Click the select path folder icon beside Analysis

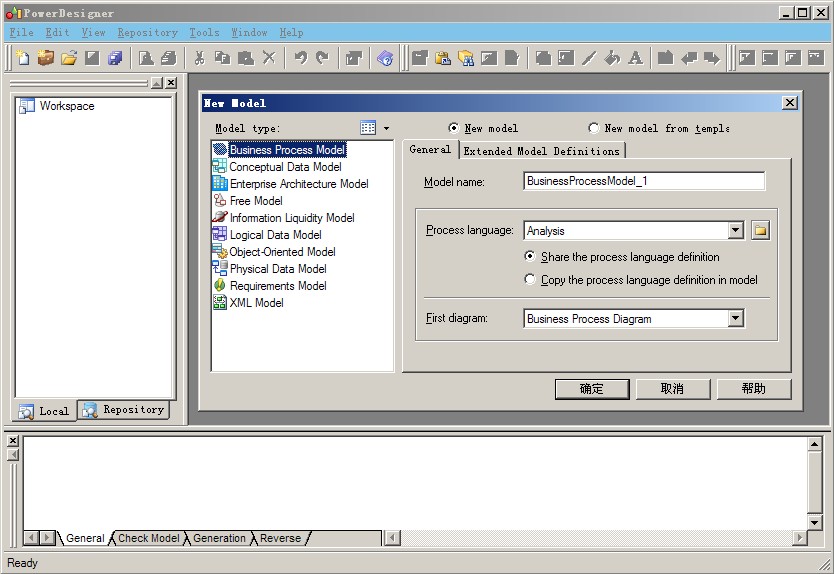coord(761,230)
